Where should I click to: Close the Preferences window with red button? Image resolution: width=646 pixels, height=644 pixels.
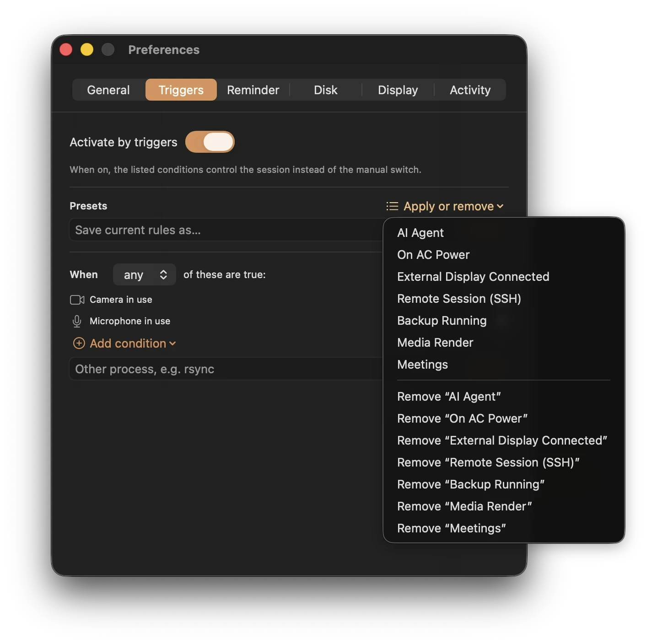tap(66, 49)
